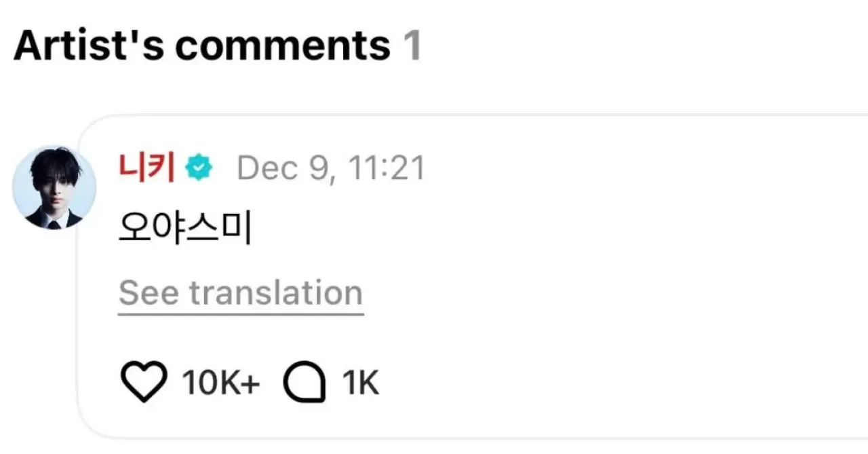Click the Dec 9, 11:21 timestamp
Viewport: 868px width, 454px height.
(x=330, y=168)
